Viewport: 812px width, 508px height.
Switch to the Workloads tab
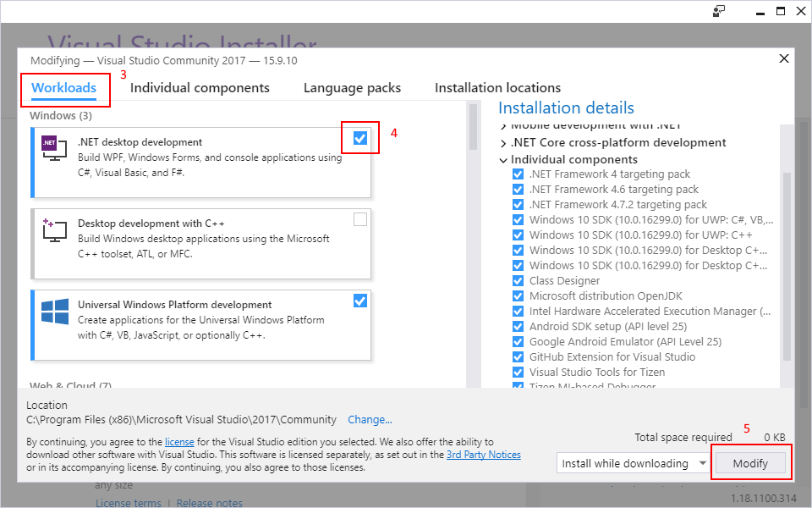pos(63,87)
